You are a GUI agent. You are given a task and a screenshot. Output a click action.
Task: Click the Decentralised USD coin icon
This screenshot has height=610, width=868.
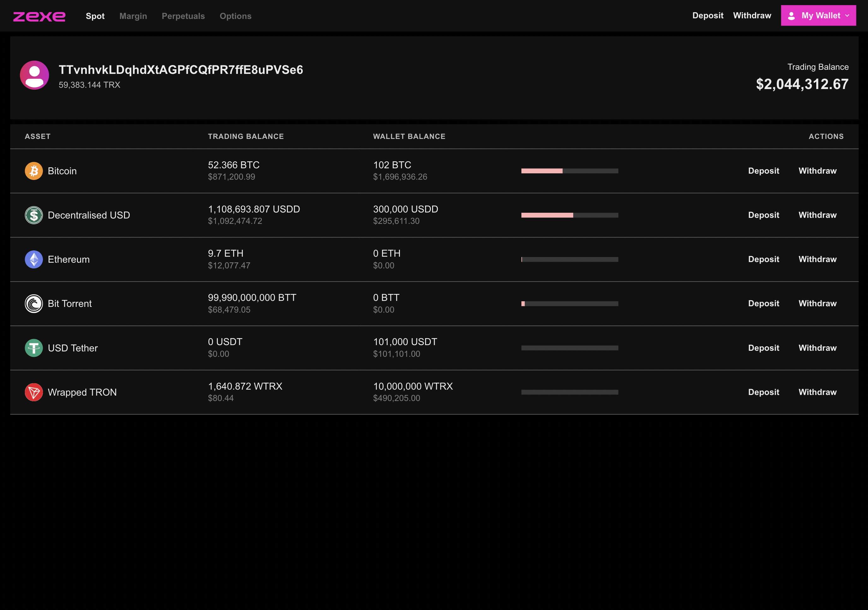[34, 215]
